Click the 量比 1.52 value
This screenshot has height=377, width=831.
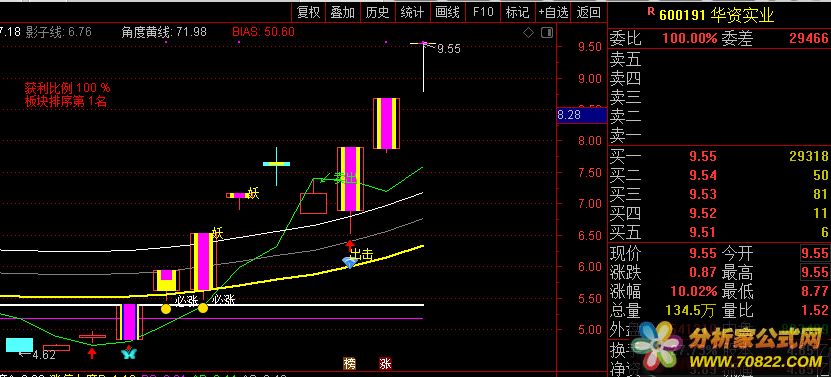tap(815, 311)
